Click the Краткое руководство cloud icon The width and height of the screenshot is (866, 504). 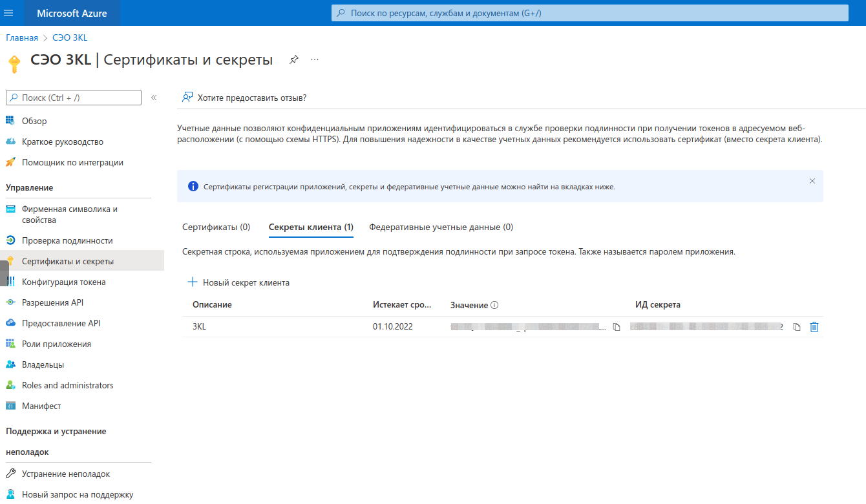(x=10, y=142)
